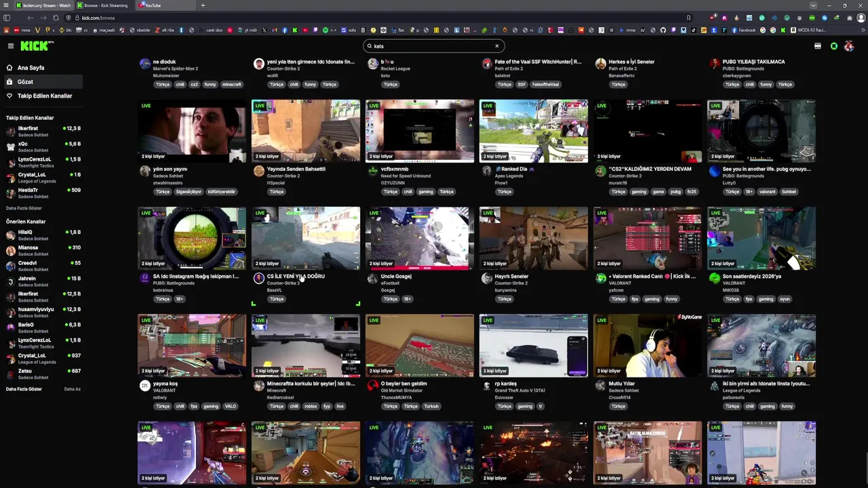The image size is (868, 488).
Task: Open Facebook bookmark on the right
Action: (x=743, y=30)
